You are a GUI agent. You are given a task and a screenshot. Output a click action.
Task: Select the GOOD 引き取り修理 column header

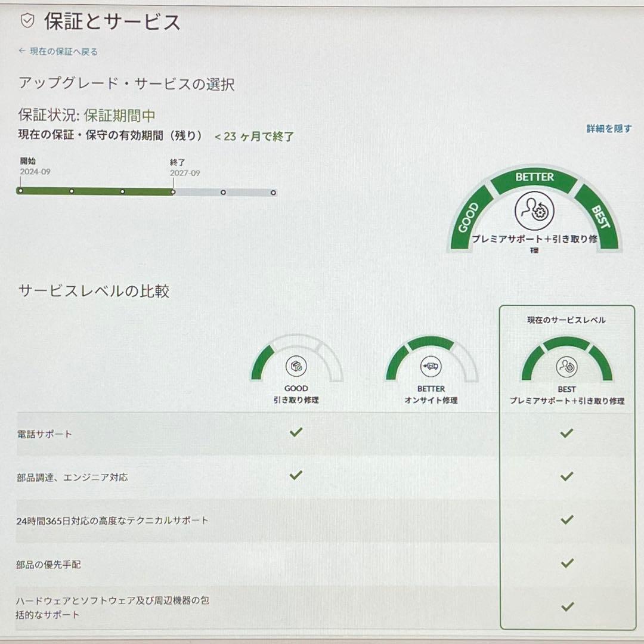[296, 394]
